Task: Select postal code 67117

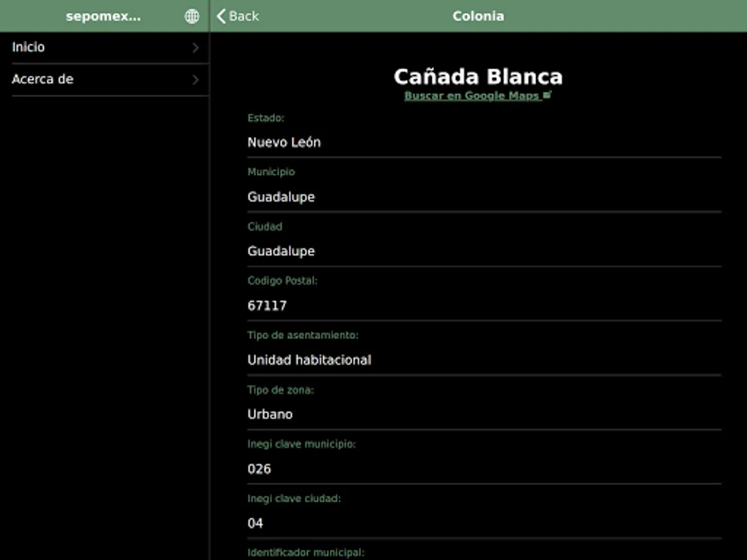Action: 267,306
